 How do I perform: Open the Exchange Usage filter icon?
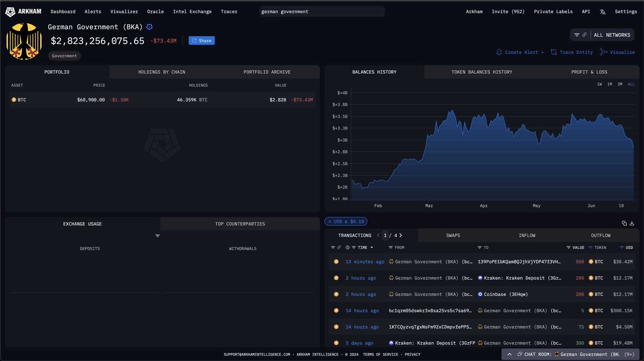point(158,236)
